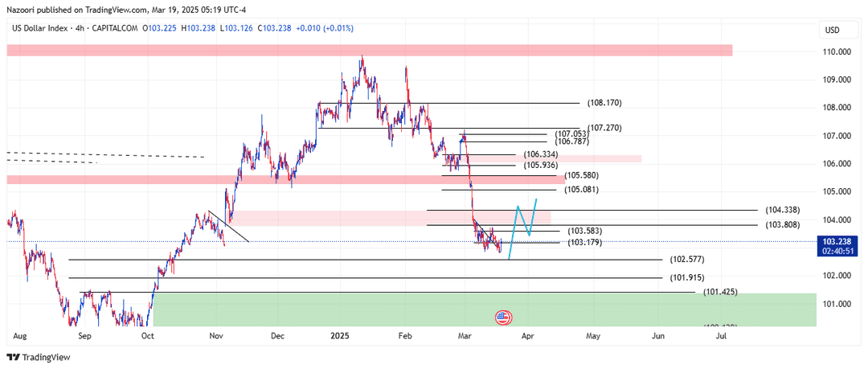Select the (101.425) level label

click(719, 292)
